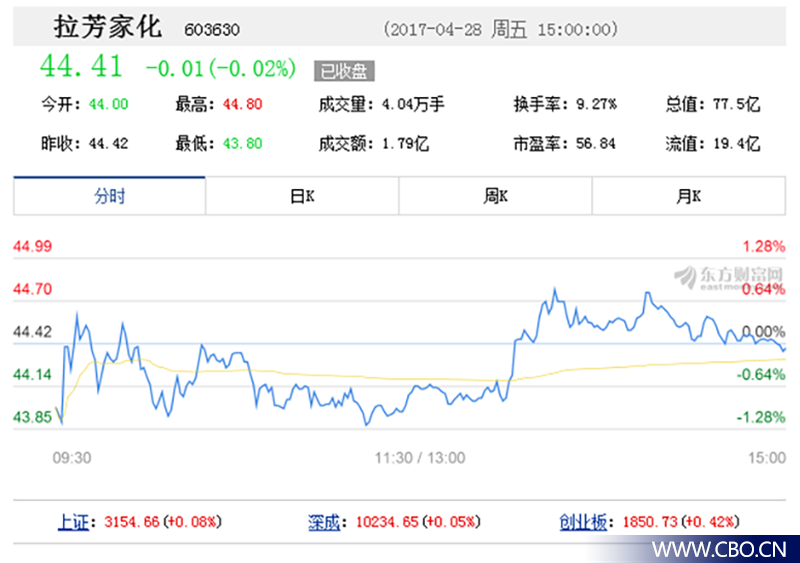Click the time axis label 11:30 / 13:00

(420, 458)
